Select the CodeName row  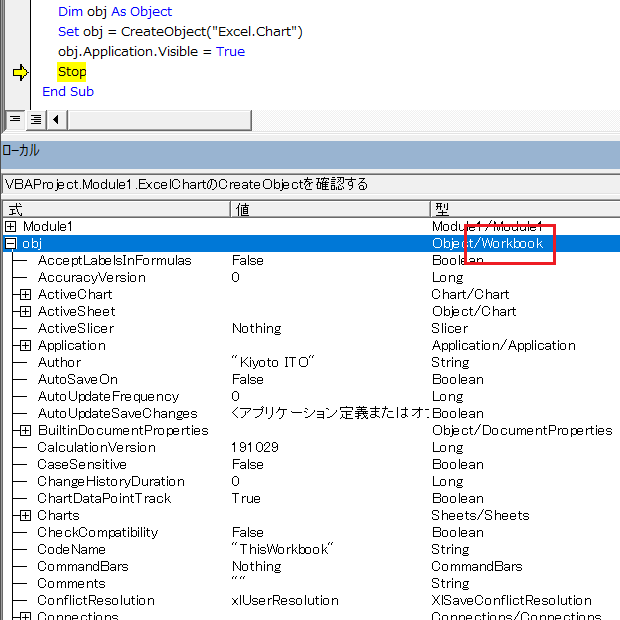[312, 550]
